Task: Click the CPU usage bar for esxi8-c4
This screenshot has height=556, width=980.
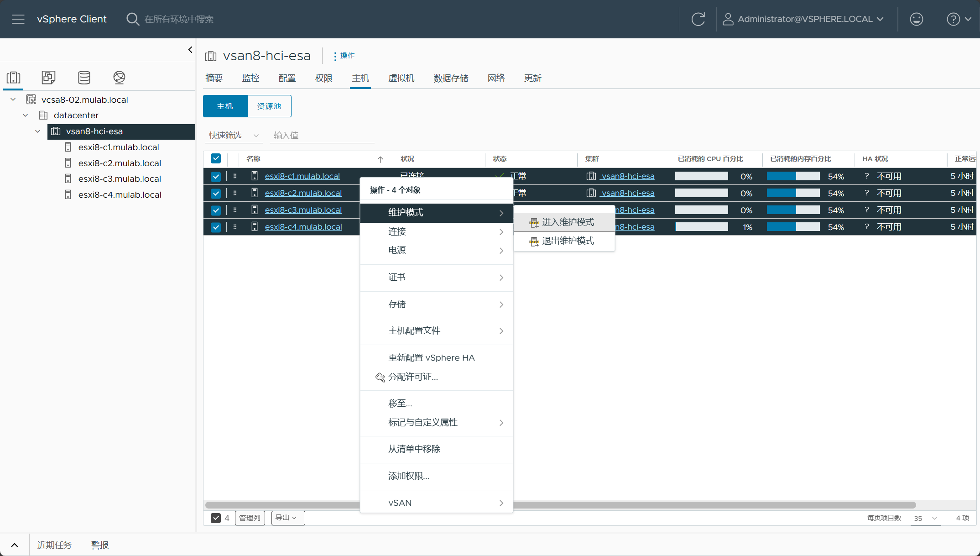Action: click(702, 227)
